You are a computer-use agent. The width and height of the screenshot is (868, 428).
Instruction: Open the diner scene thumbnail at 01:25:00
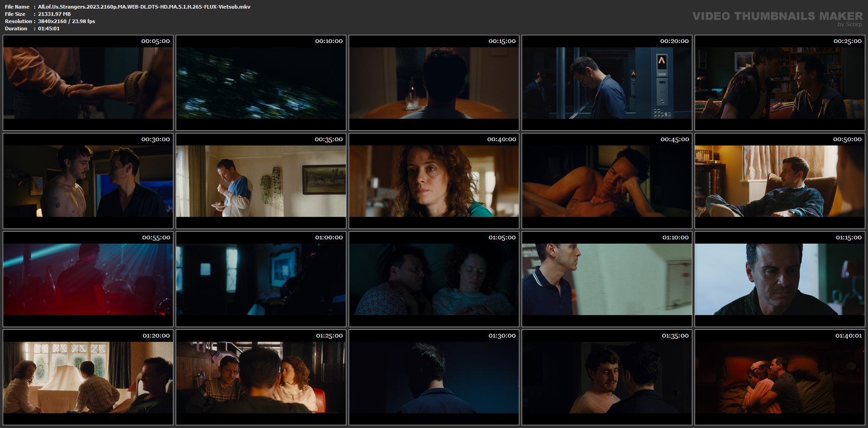coord(261,377)
